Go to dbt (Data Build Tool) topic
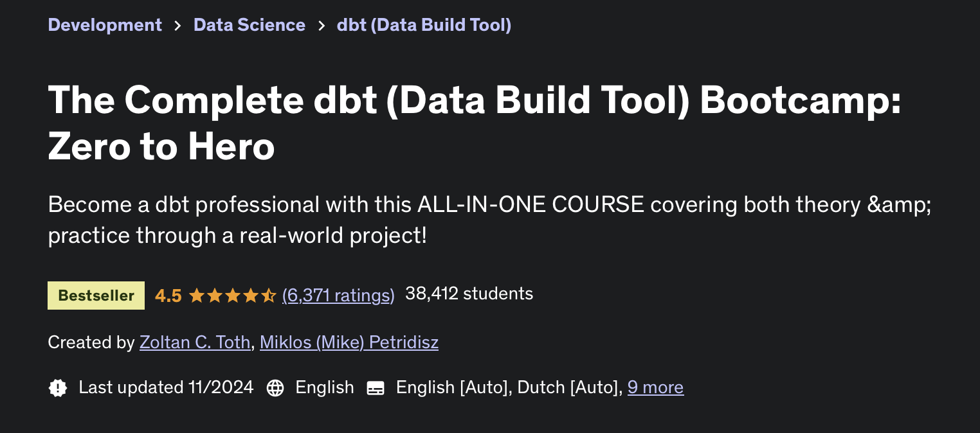980x433 pixels. tap(424, 25)
